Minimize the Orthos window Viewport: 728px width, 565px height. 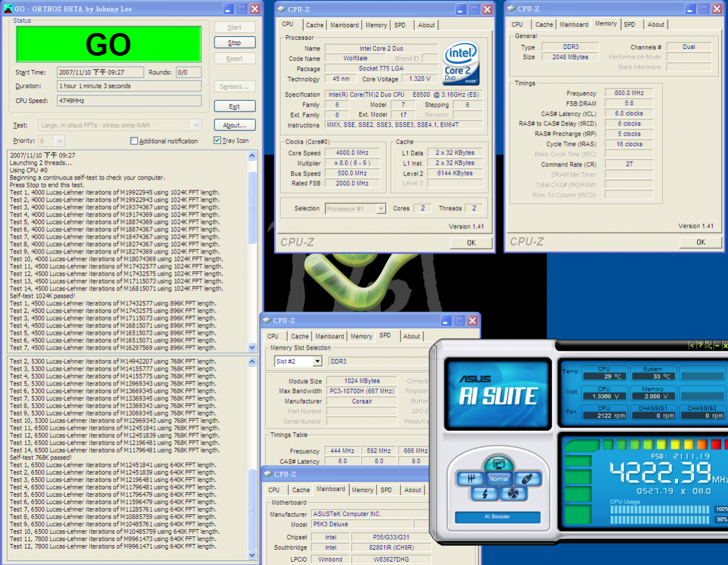(x=228, y=9)
